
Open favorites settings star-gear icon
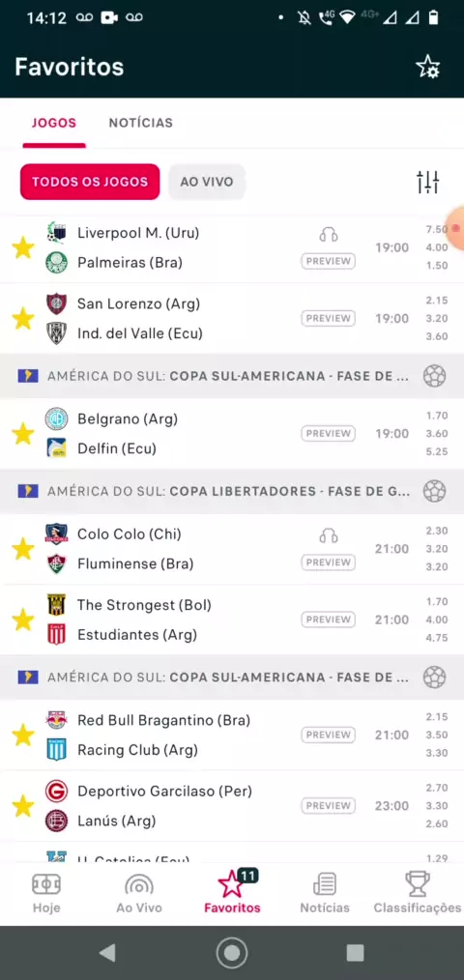(x=427, y=67)
